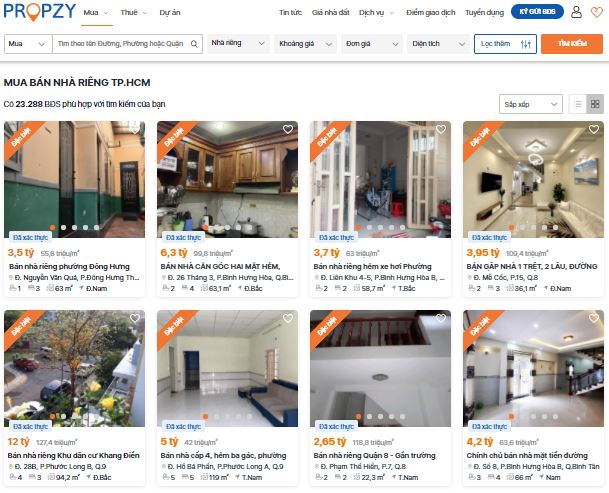Favorite the 6,3 tỷ listing heart

pyautogui.click(x=288, y=129)
